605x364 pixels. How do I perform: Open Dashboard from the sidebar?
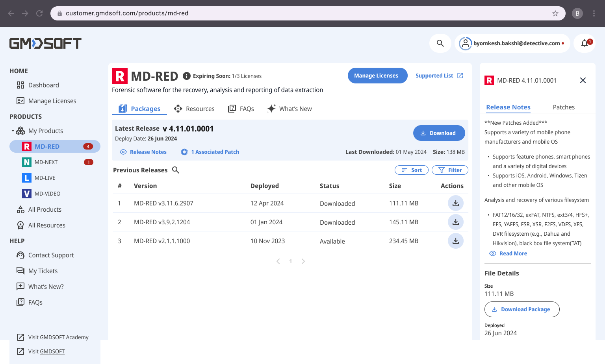38,85
